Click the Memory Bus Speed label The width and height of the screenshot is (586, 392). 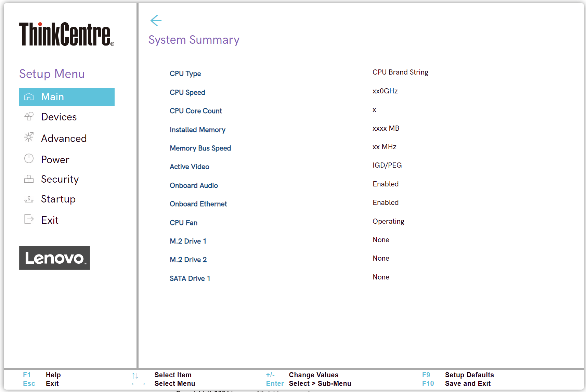(200, 148)
